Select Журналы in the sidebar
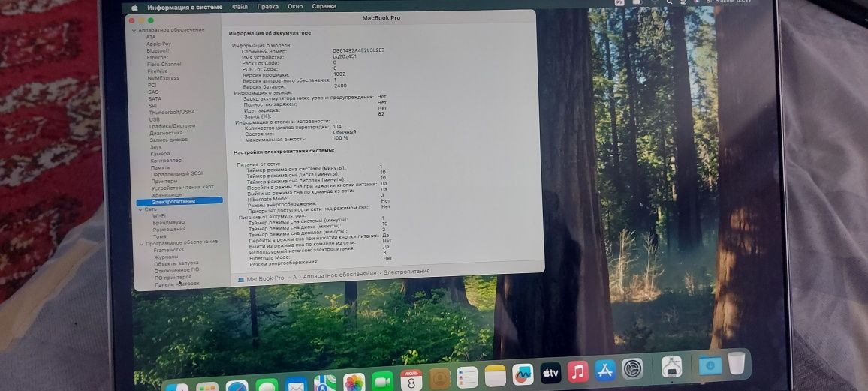Viewport: 868px width, 391px height. (x=166, y=257)
